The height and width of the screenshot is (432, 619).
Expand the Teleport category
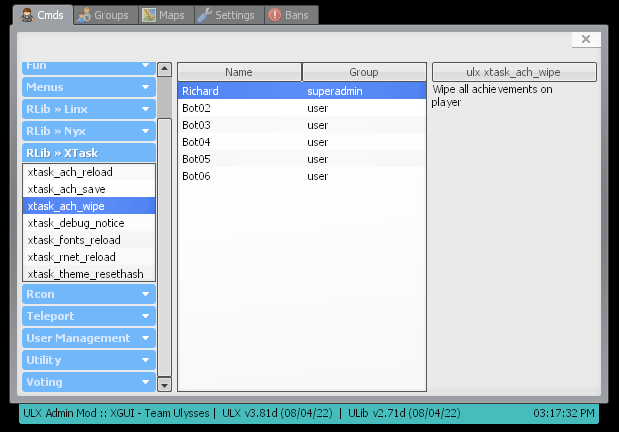pyautogui.click(x=88, y=316)
